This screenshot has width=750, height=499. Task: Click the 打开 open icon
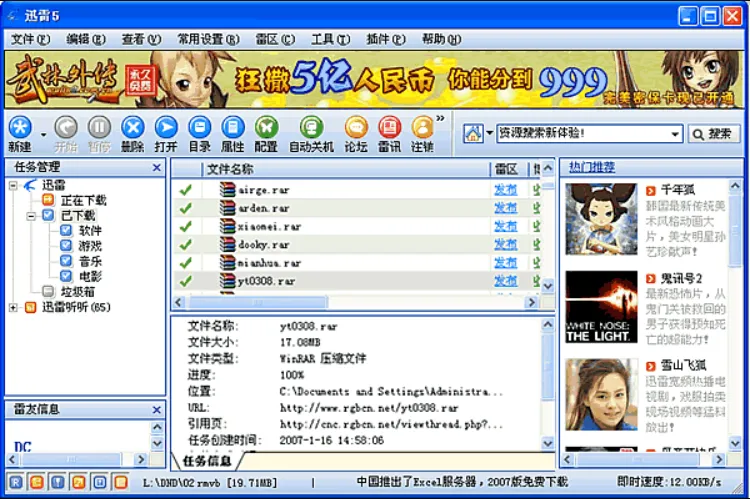(166, 128)
